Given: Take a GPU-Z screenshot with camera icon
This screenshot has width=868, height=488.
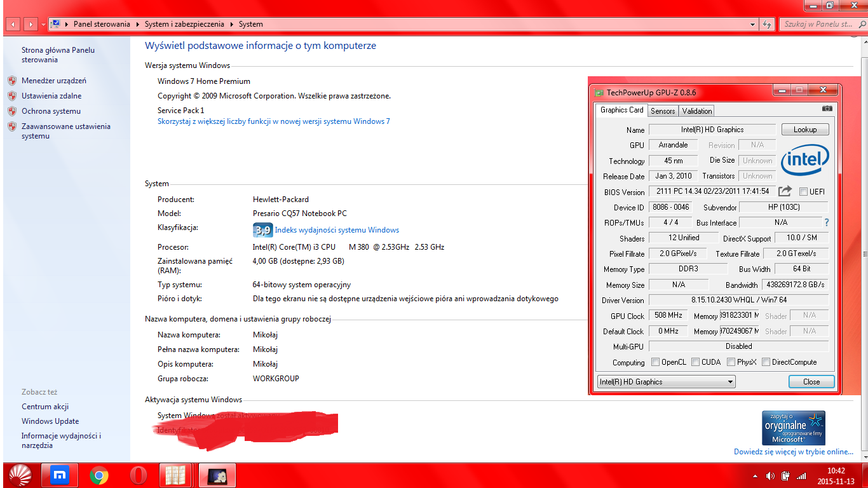Looking at the screenshot, I should click(827, 109).
